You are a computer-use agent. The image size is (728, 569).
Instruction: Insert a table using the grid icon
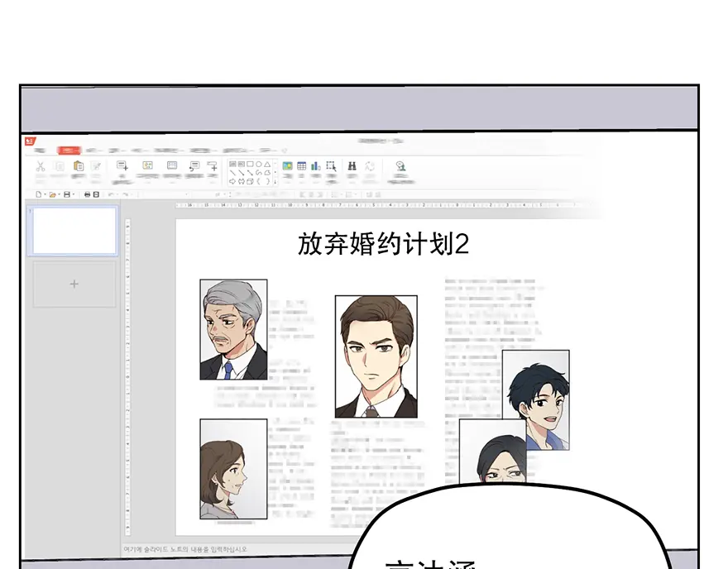point(301,166)
